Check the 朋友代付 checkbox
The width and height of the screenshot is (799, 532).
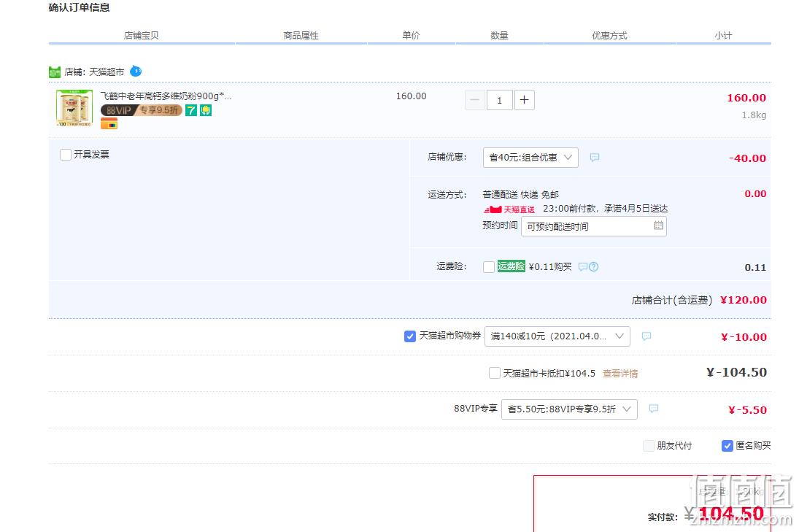(649, 446)
